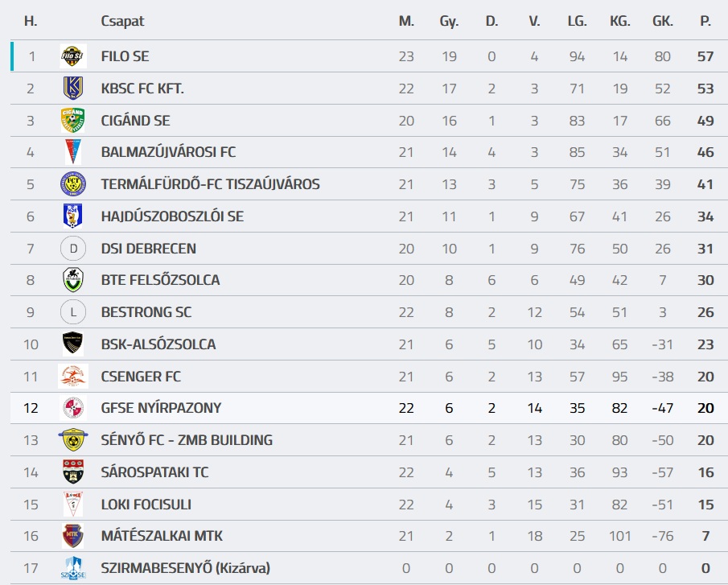728x585 pixels.
Task: Click the Sényő FC yellow badge
Action: tap(73, 440)
